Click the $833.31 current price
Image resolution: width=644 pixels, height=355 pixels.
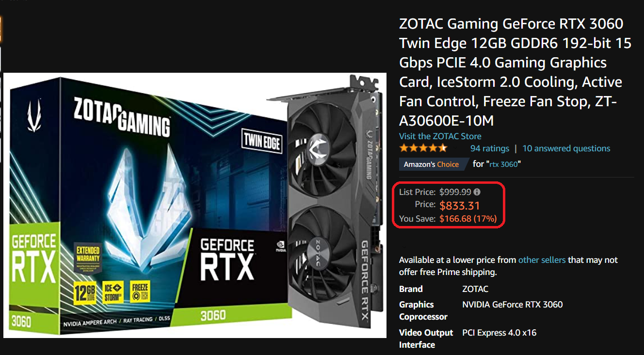click(x=460, y=206)
